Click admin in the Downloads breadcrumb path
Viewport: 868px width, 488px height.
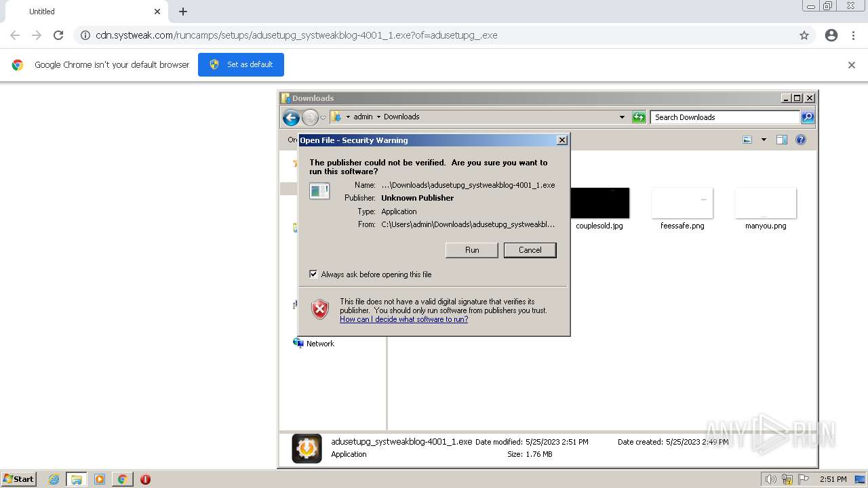point(363,117)
